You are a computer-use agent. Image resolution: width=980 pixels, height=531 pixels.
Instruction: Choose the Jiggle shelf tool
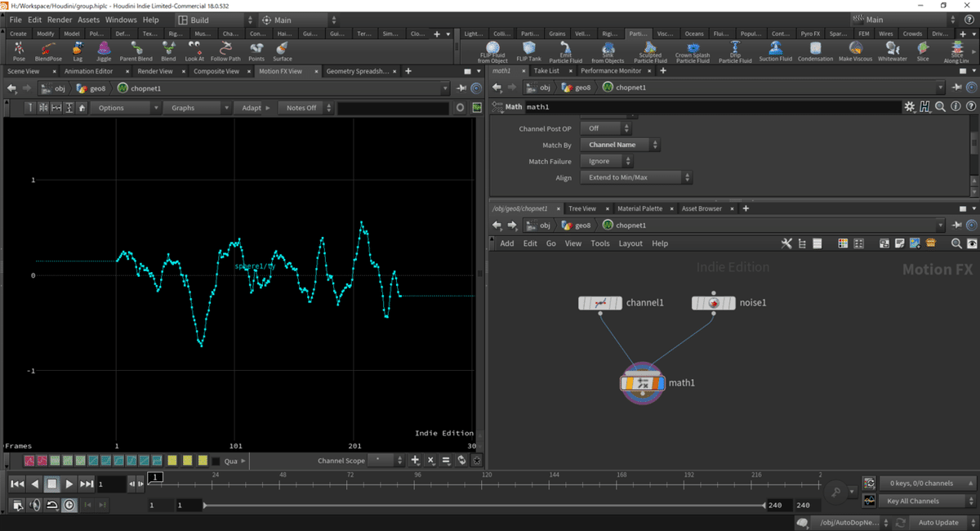104,51
